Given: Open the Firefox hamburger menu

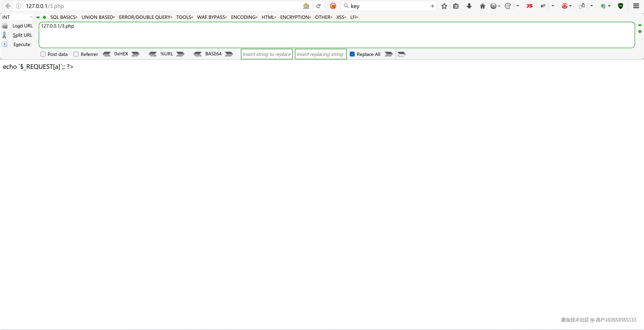Looking at the screenshot, I should click(636, 6).
